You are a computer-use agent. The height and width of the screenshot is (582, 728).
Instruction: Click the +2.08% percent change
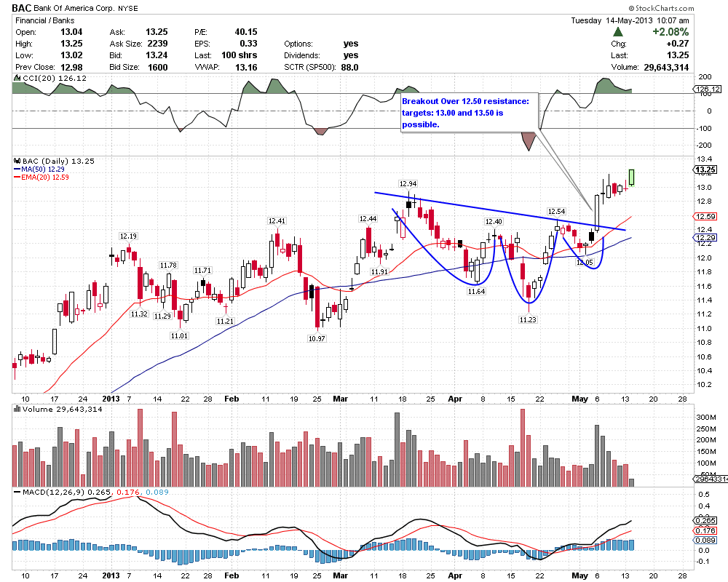[670, 32]
